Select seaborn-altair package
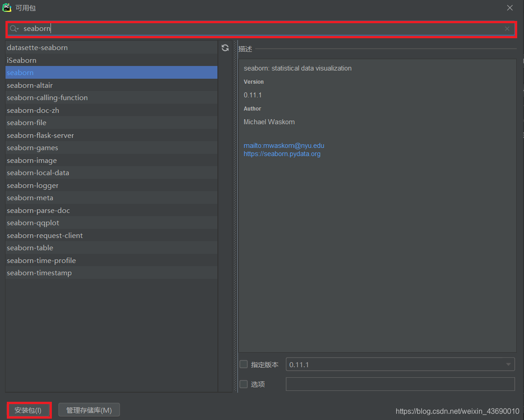The height and width of the screenshot is (420, 524). click(111, 85)
